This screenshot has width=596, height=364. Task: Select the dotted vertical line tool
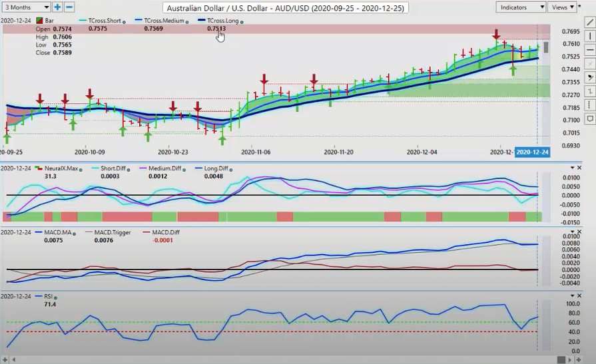click(x=590, y=105)
